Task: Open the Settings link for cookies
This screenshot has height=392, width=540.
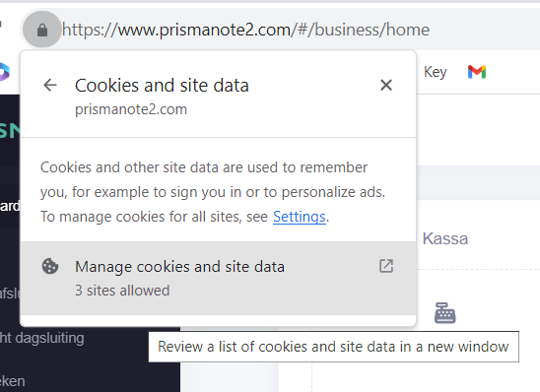Action: (299, 217)
